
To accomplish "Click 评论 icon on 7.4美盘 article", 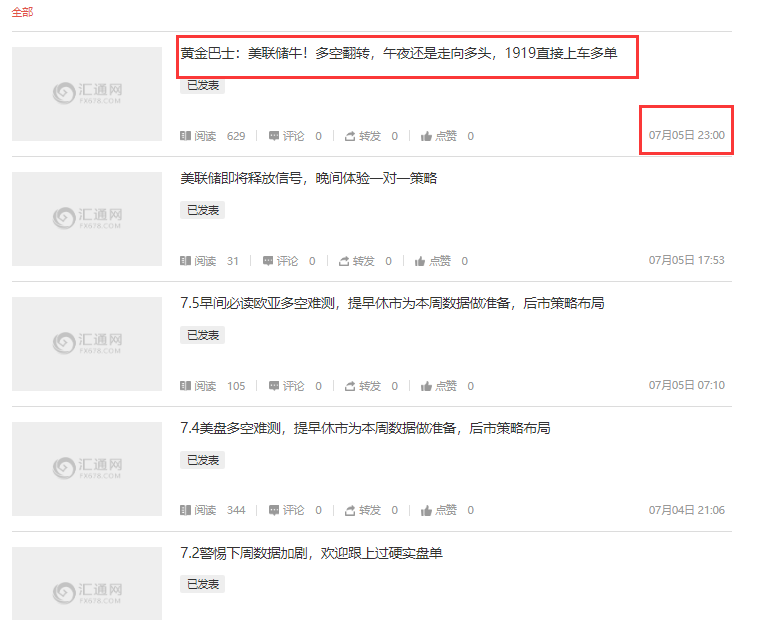I will click(x=274, y=510).
